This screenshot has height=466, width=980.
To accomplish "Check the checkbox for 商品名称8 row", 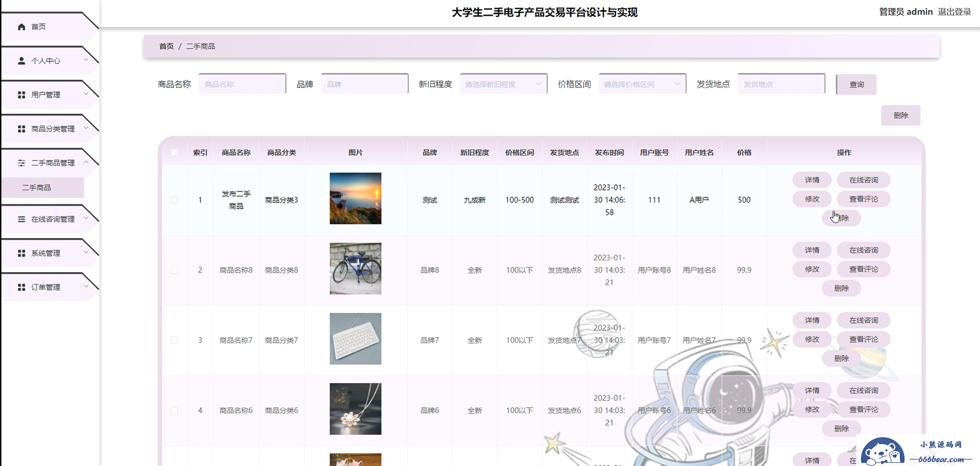I will coord(174,270).
